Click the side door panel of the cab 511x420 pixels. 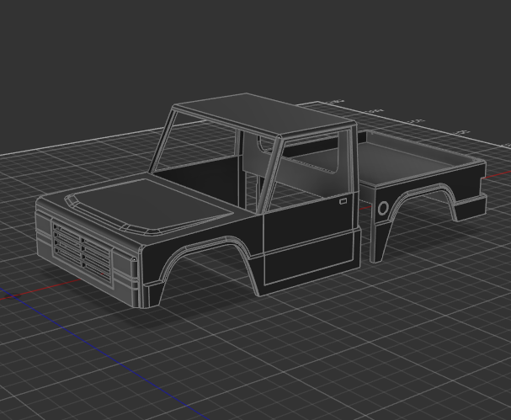(x=308, y=240)
